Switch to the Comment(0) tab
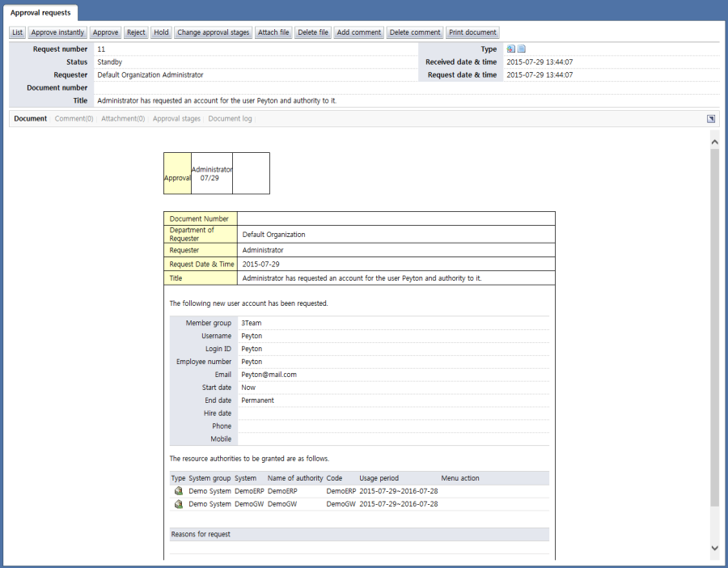728x568 pixels. point(74,119)
